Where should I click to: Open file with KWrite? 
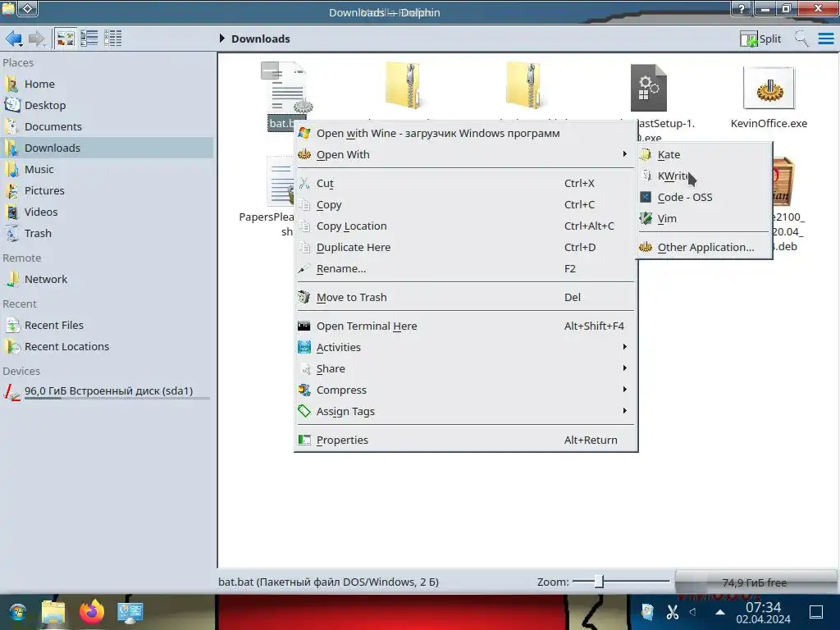coord(704,176)
